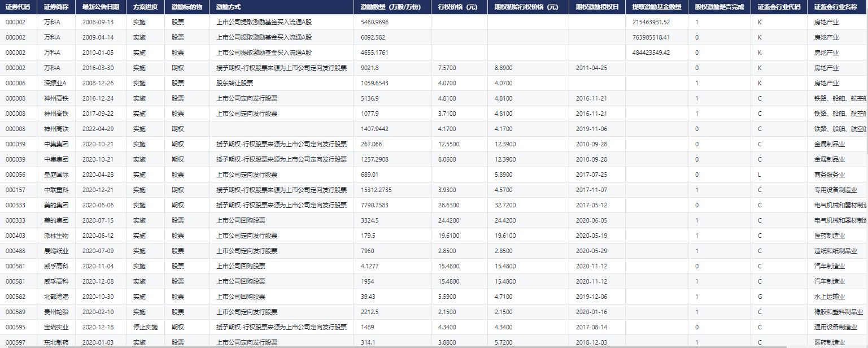Select the 激励标的物 column header
The width and height of the screenshot is (868, 348).
click(x=187, y=7)
